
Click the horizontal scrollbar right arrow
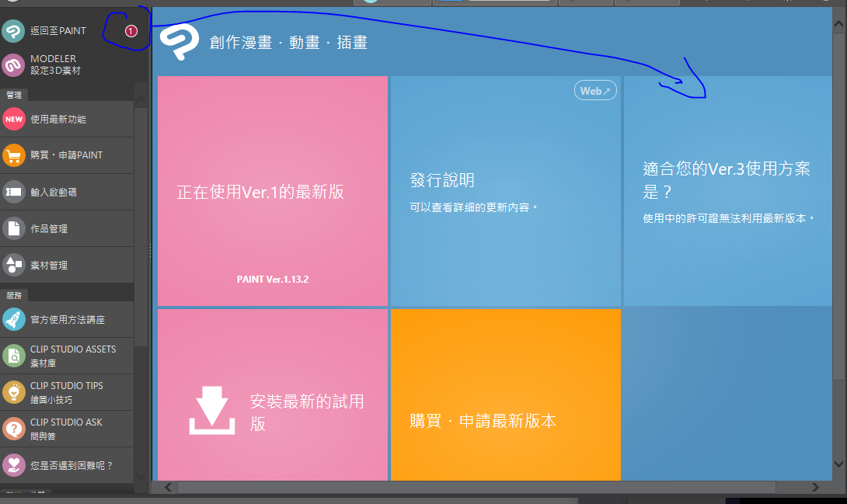click(815, 487)
